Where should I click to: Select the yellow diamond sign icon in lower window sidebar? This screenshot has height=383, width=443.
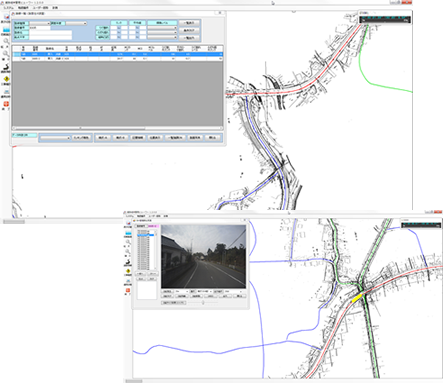128,271
